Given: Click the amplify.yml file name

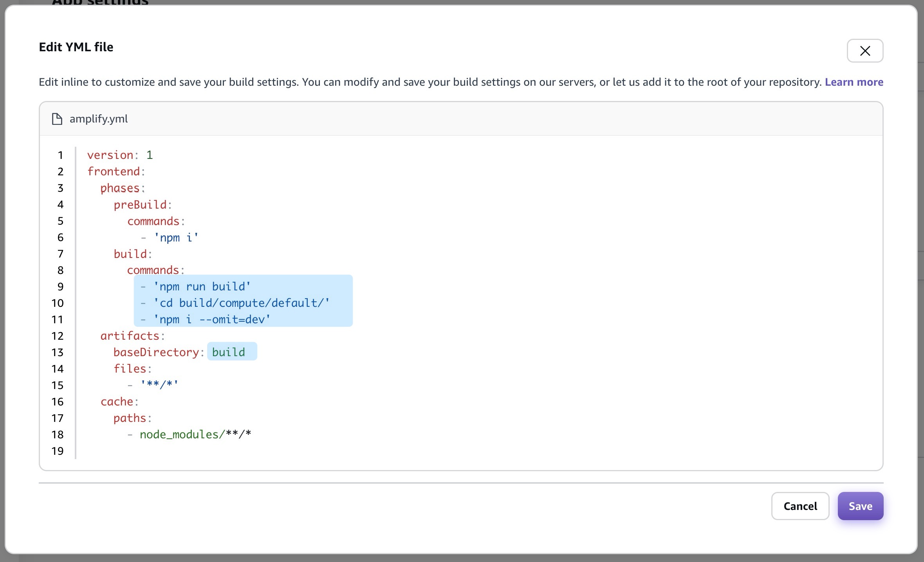Looking at the screenshot, I should 99,119.
